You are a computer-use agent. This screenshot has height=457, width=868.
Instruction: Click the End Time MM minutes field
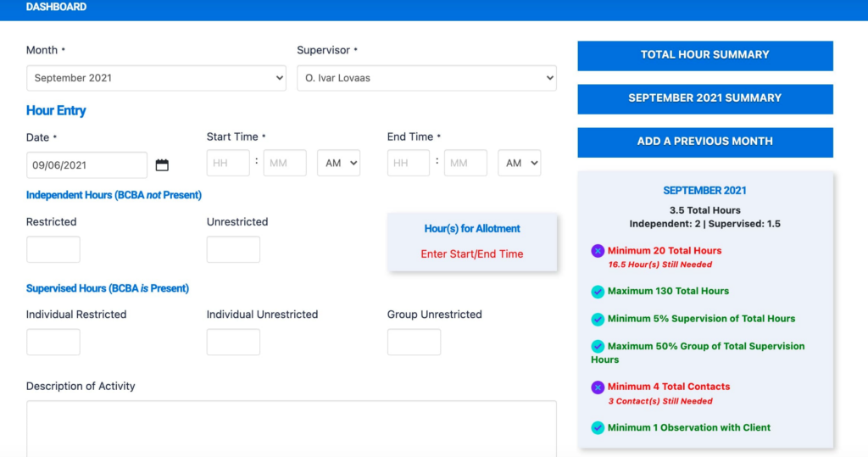click(x=465, y=164)
